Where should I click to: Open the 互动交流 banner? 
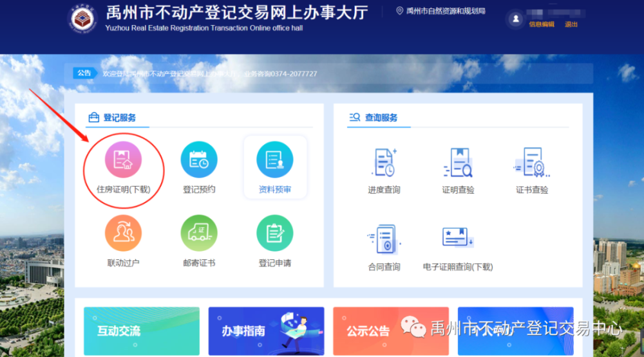142,331
